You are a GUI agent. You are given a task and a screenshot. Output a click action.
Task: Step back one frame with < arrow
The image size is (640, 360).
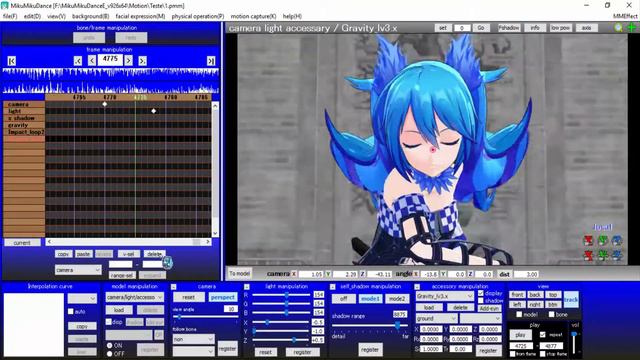[92, 61]
